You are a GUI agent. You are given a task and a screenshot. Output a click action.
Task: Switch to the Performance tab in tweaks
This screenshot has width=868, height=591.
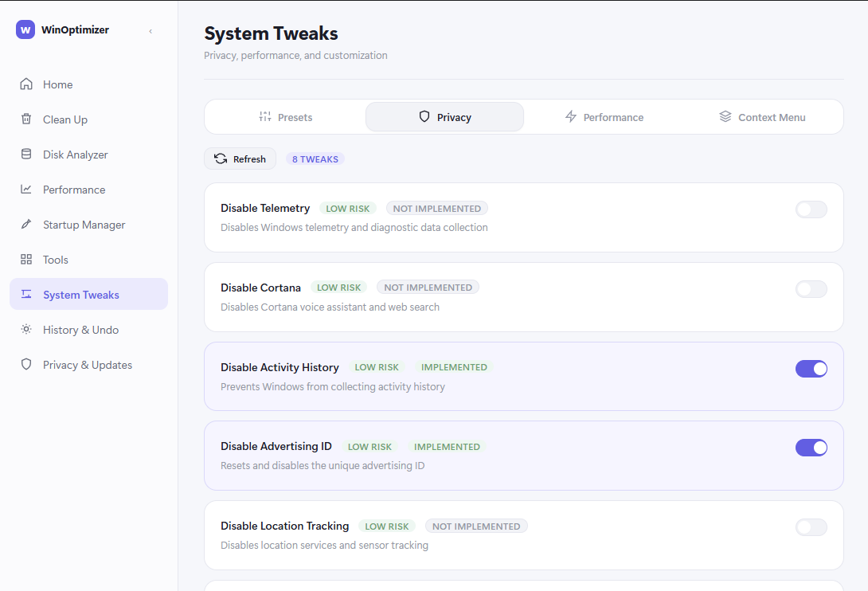tap(604, 117)
